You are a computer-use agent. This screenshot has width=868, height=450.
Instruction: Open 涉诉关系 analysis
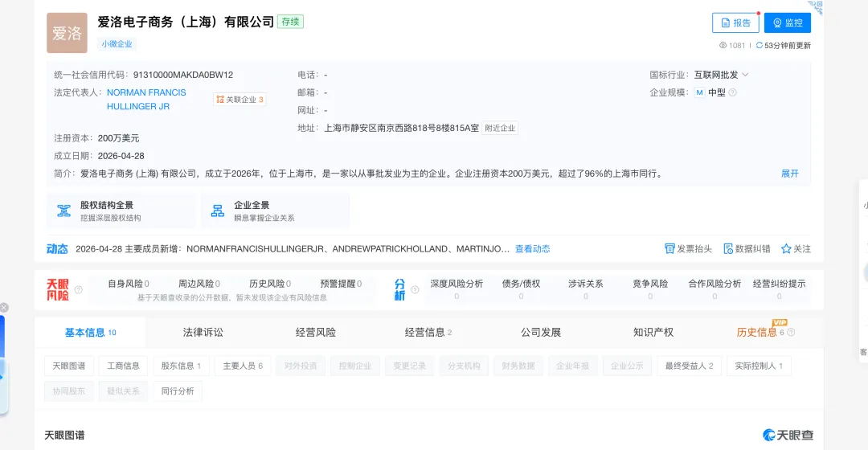point(586,289)
